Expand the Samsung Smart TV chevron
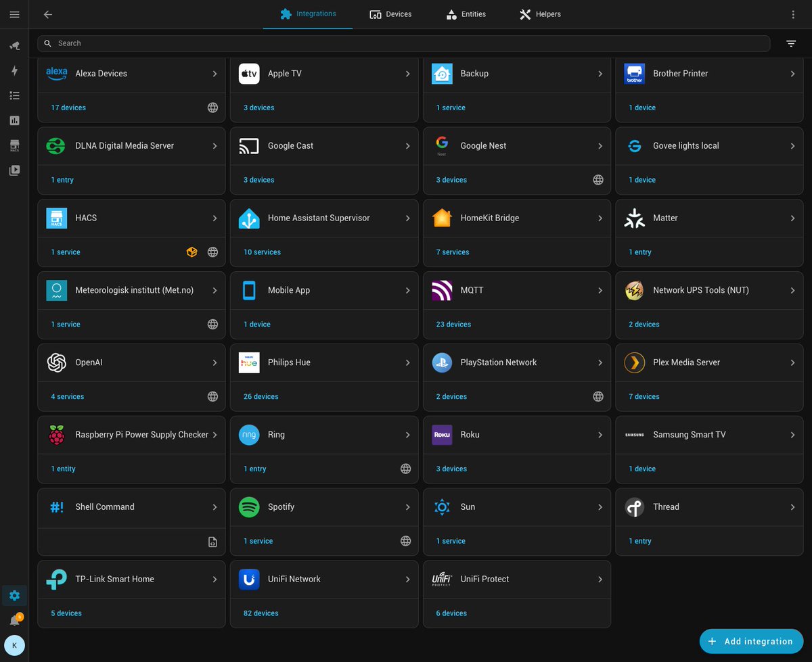The width and height of the screenshot is (812, 662). tap(792, 435)
